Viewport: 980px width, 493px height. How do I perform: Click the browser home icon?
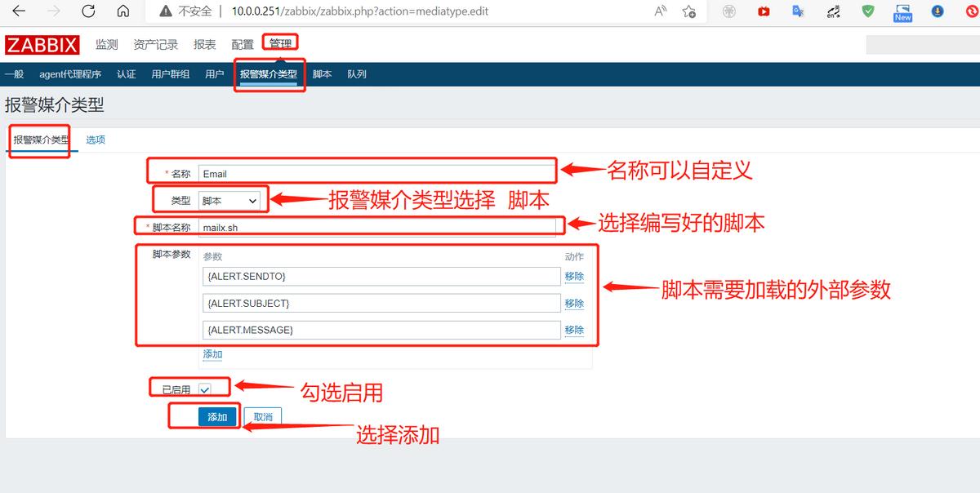pyautogui.click(x=123, y=12)
